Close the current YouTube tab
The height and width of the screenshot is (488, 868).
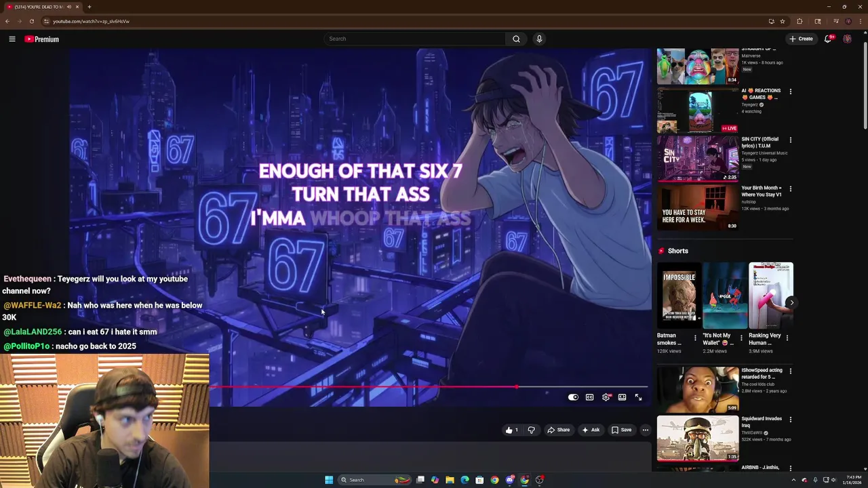[77, 7]
